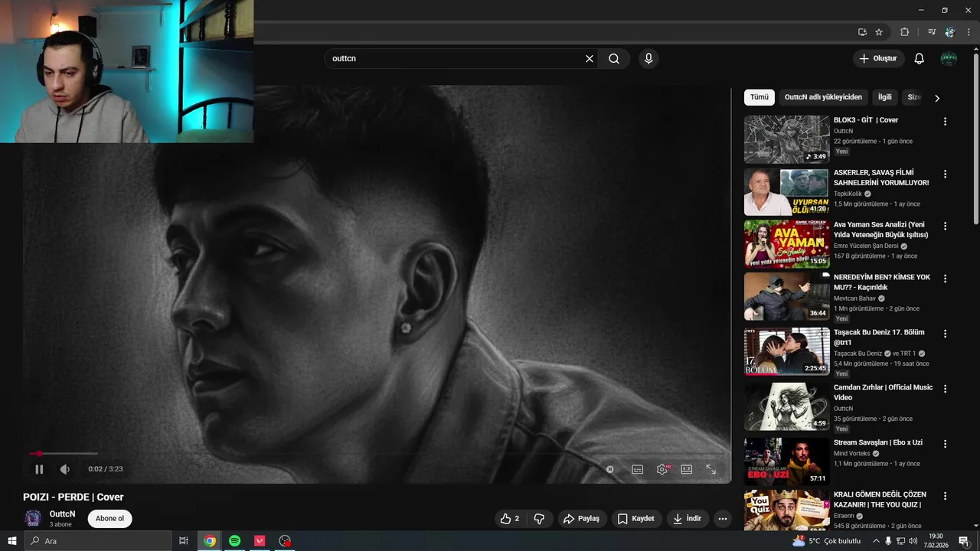This screenshot has width=980, height=551.
Task: Open NEREDEYİM BEN? KİMSE YOK MU video
Action: tap(882, 282)
